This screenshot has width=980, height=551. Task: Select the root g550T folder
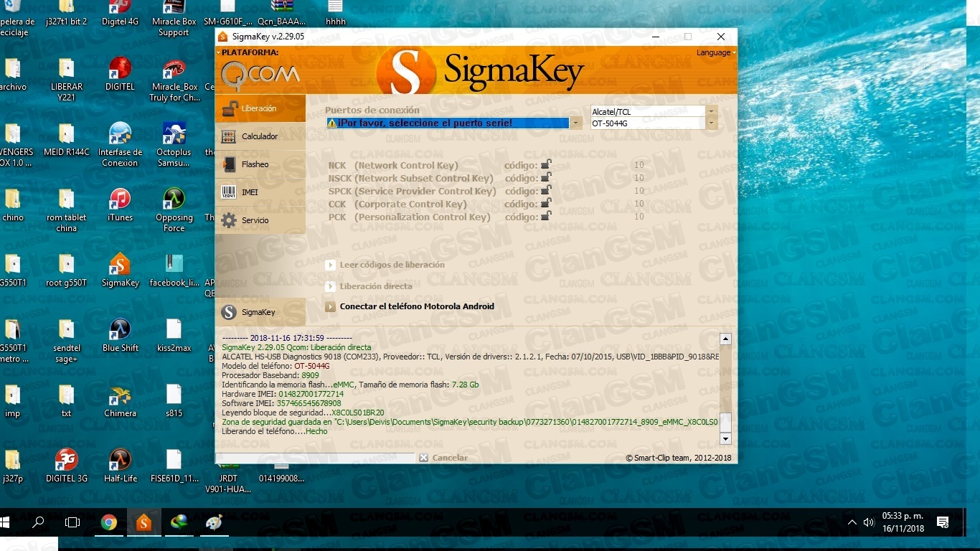click(66, 270)
